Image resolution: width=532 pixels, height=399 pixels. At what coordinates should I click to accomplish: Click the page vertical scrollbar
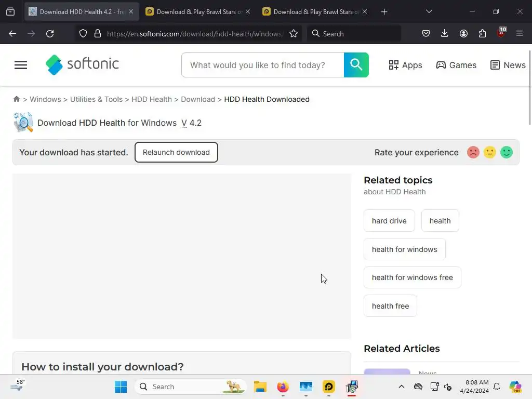pyautogui.click(x=530, y=88)
